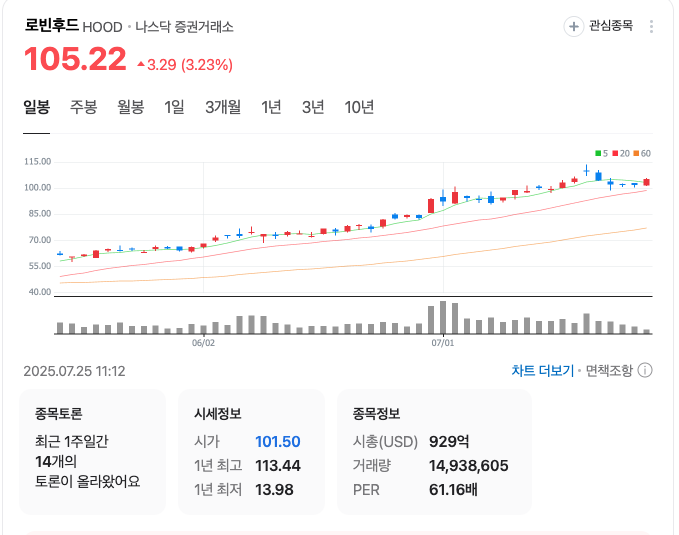Click the PER value 61.16배
This screenshot has height=535, width=679.
(453, 490)
